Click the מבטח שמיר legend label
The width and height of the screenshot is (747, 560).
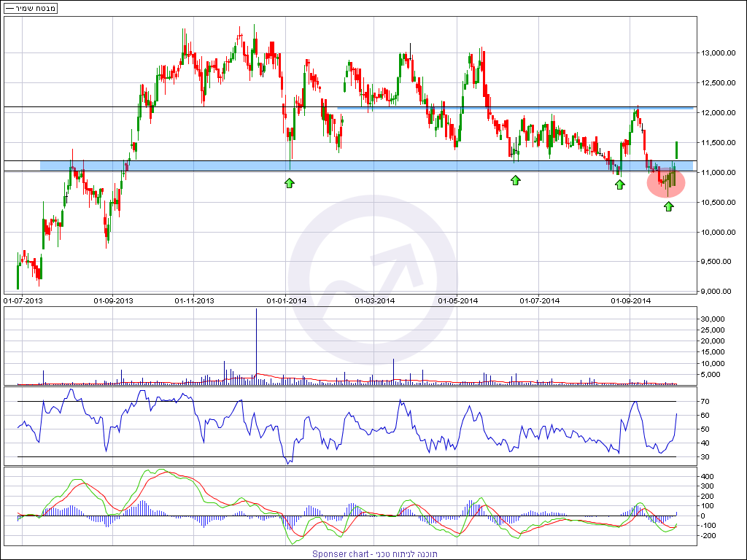click(x=31, y=8)
